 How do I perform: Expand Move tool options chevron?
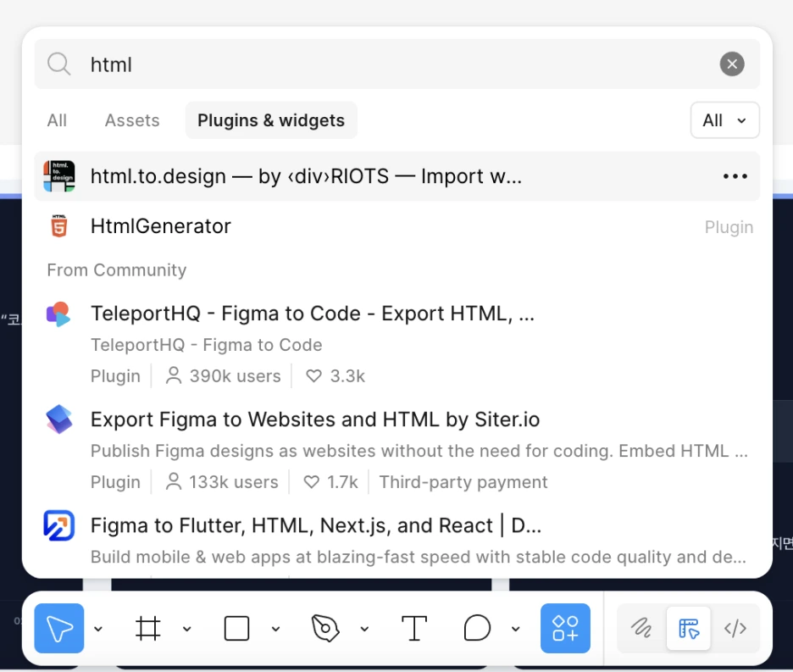[x=98, y=629]
